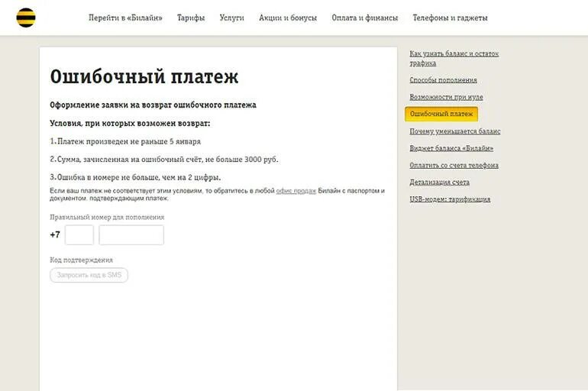
Task: Open 'Детализация счета' sidebar link
Action: (440, 183)
